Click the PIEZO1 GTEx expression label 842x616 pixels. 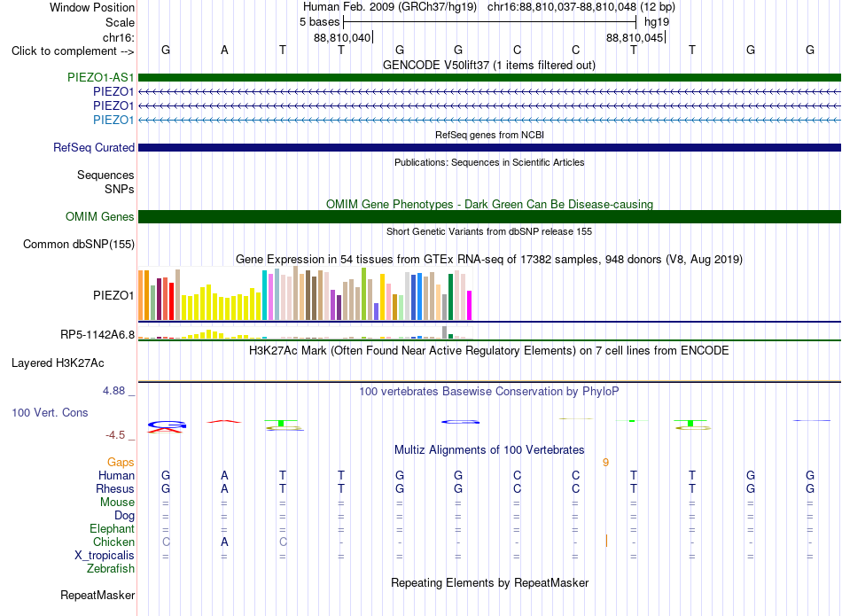113,295
